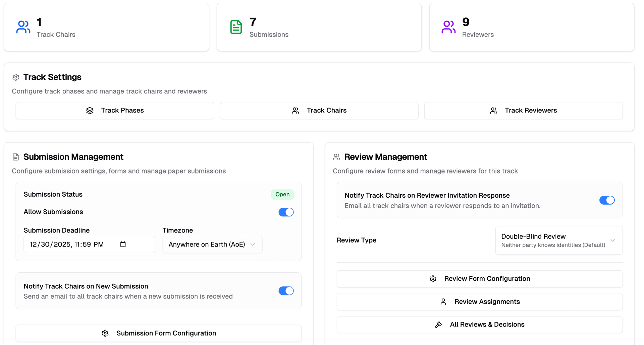Screen dimensions: 644x345
Task: Click the gavel icon on All Reviews & Decisions
Action: point(438,324)
